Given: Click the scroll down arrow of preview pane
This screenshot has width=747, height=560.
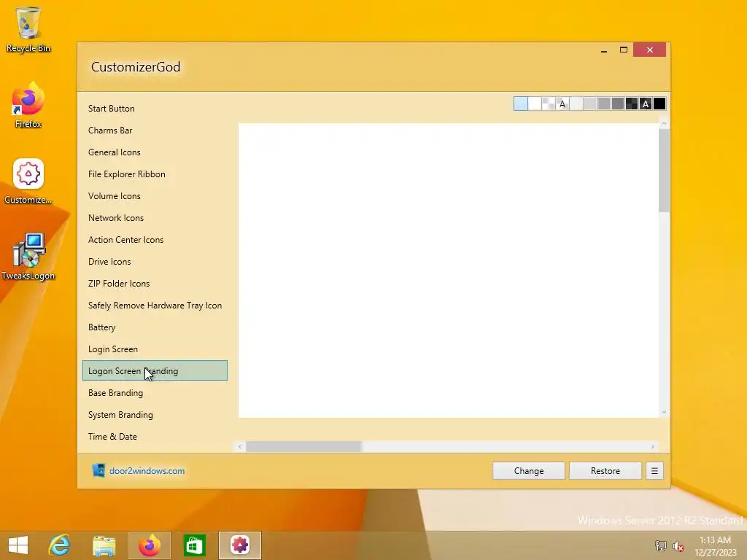Looking at the screenshot, I should coord(664,413).
